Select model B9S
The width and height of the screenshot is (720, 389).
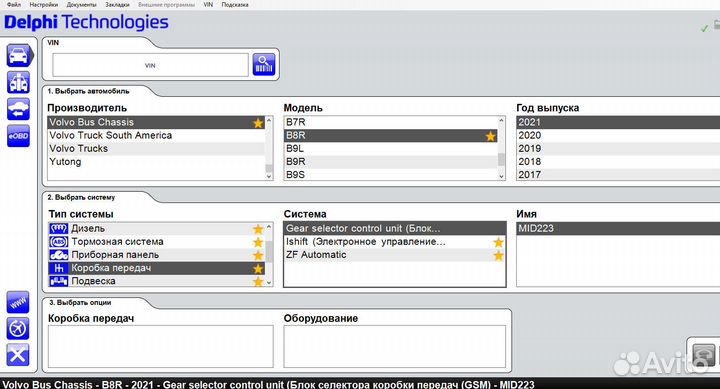pyautogui.click(x=391, y=175)
